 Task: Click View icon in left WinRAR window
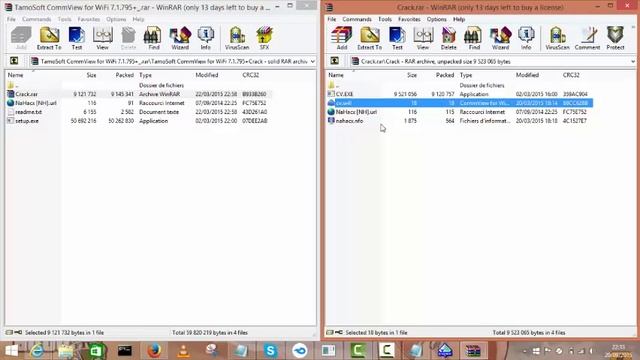coord(102,38)
